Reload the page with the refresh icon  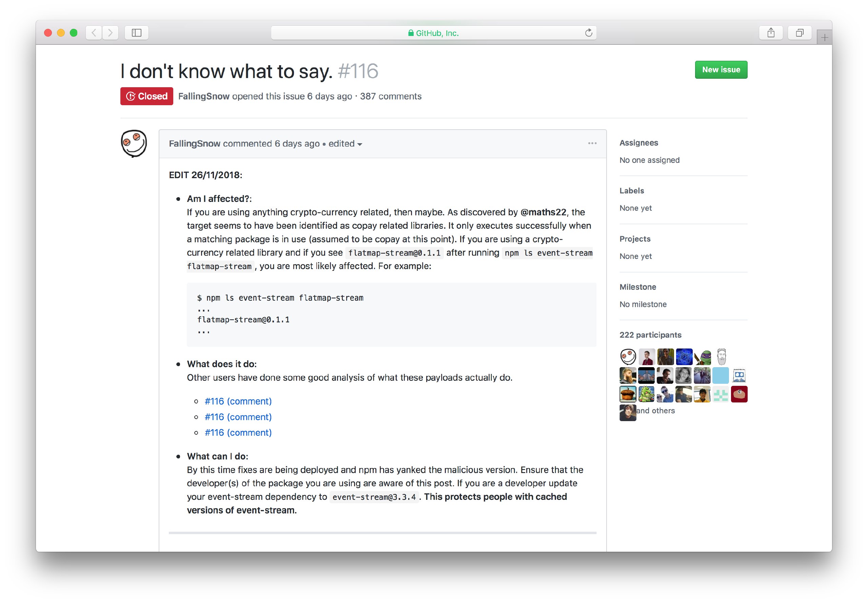tap(588, 33)
